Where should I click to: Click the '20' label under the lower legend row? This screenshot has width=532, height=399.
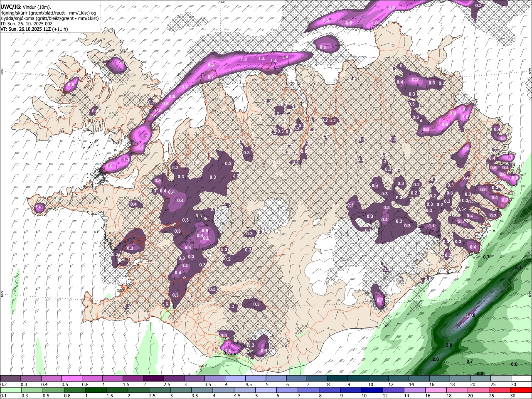pos(471,396)
